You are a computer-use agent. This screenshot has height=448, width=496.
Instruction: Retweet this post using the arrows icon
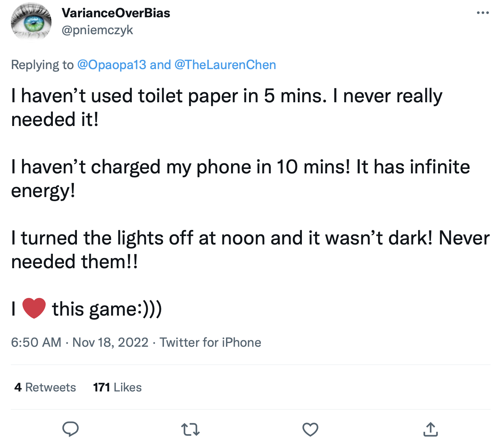tap(190, 429)
